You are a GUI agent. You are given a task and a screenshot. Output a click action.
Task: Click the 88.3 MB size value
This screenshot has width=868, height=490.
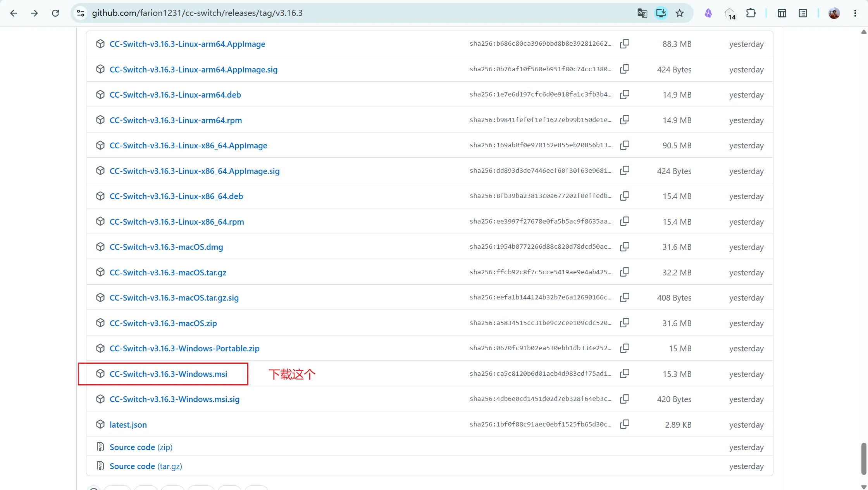[677, 44]
